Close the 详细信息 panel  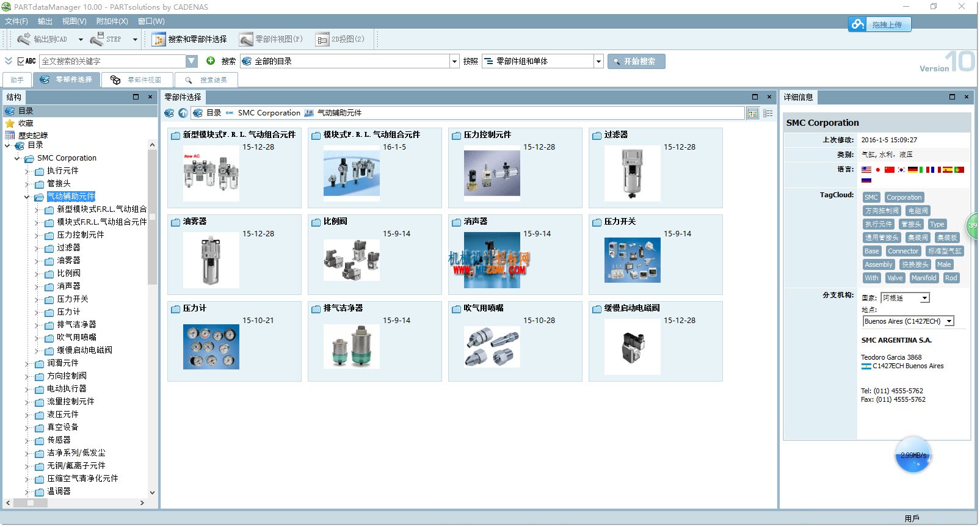[966, 97]
